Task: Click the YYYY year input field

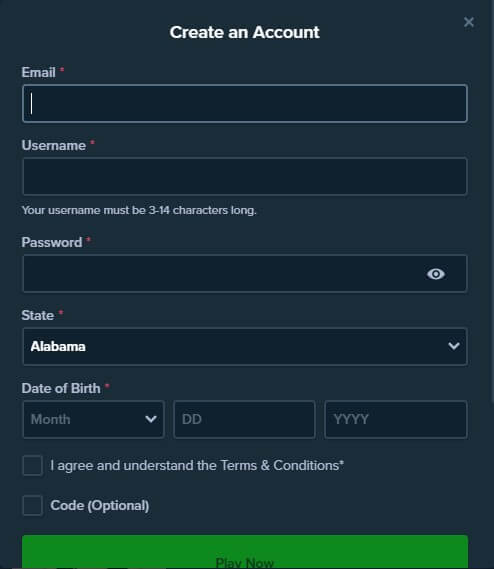Action: point(396,419)
